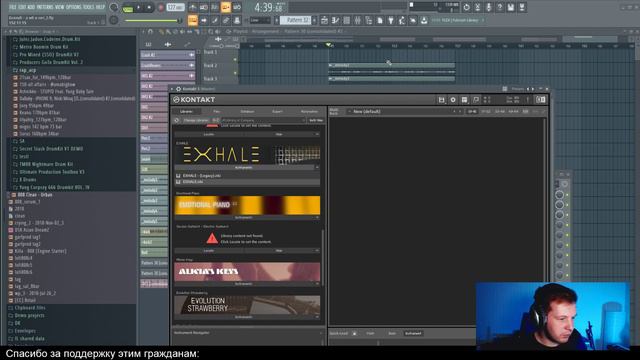Click the plugin picker plug icon
The height and width of the screenshot is (360, 640).
point(391,20)
